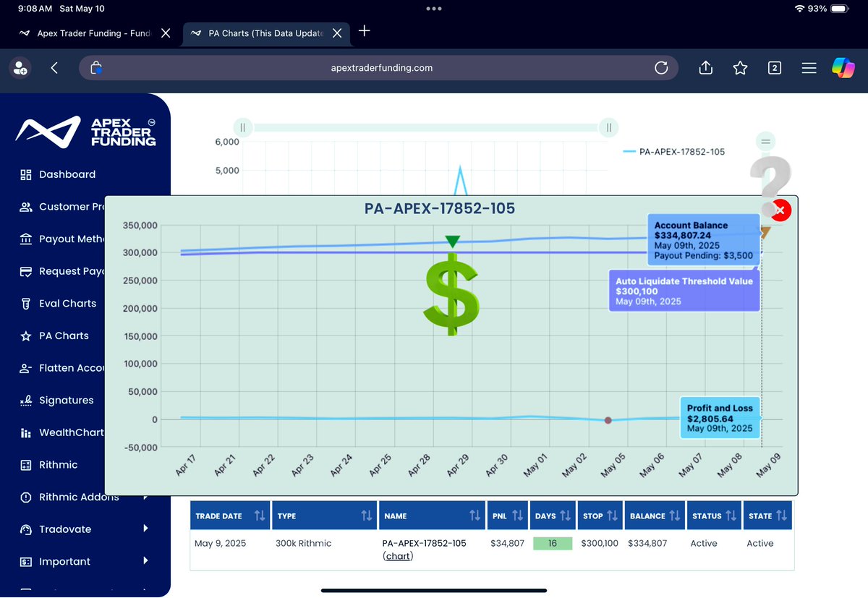Image resolution: width=868 pixels, height=598 pixels.
Task: Open the three-dot multitasking menu at top
Action: pyautogui.click(x=434, y=9)
